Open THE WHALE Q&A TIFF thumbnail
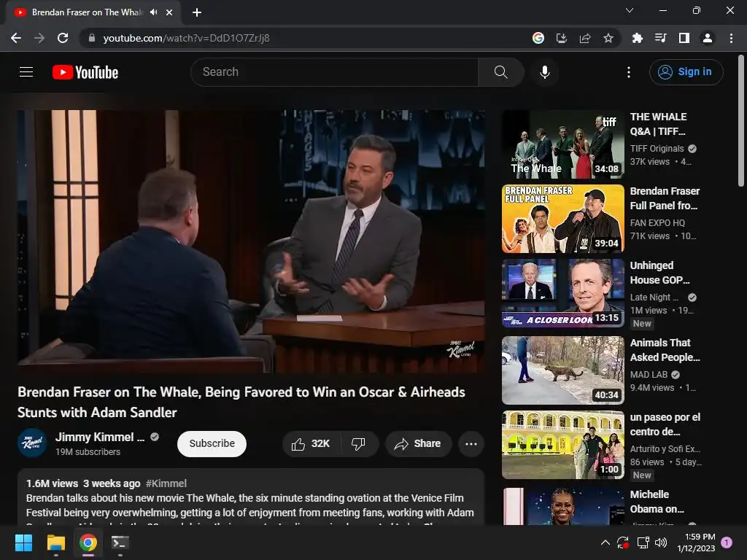 (563, 144)
